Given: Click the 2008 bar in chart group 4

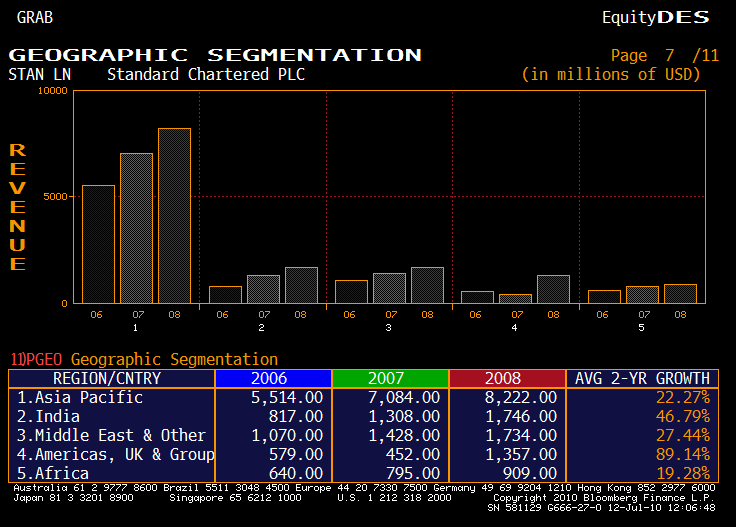Looking at the screenshot, I should 553,289.
